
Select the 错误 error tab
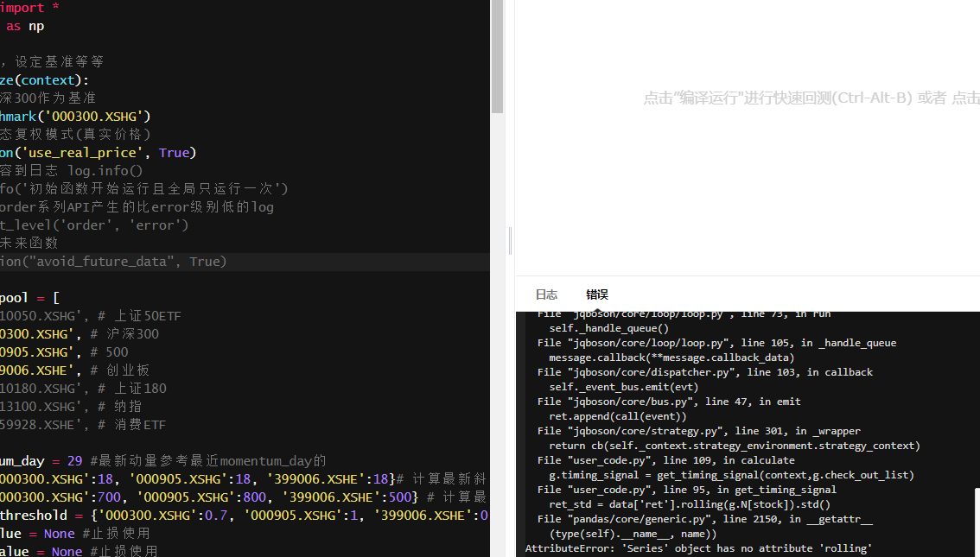tap(597, 294)
